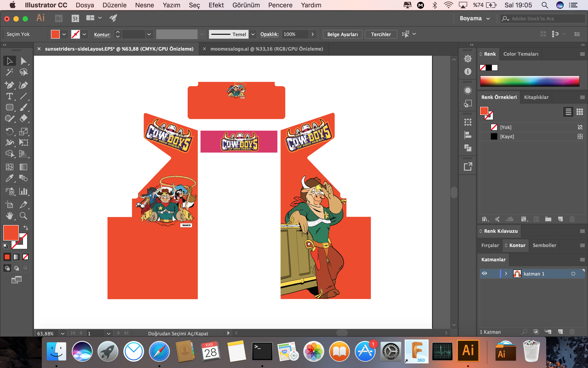
Task: Open the Opaklık transparency link
Action: 269,34
